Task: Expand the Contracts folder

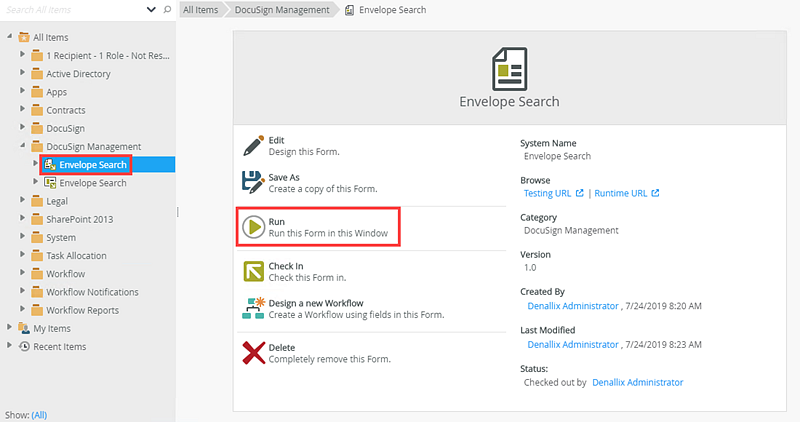Action: pyautogui.click(x=22, y=109)
